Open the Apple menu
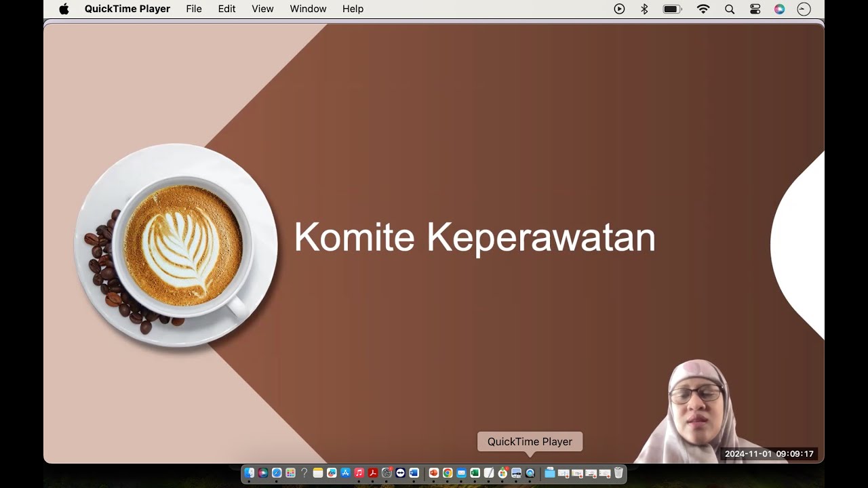Image resolution: width=868 pixels, height=488 pixels. click(x=64, y=9)
